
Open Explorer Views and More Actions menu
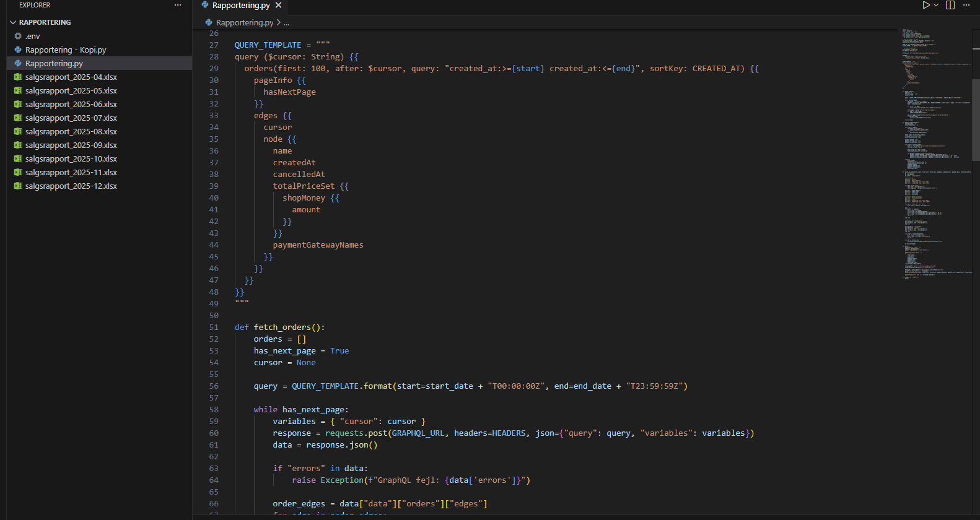[x=178, y=5]
